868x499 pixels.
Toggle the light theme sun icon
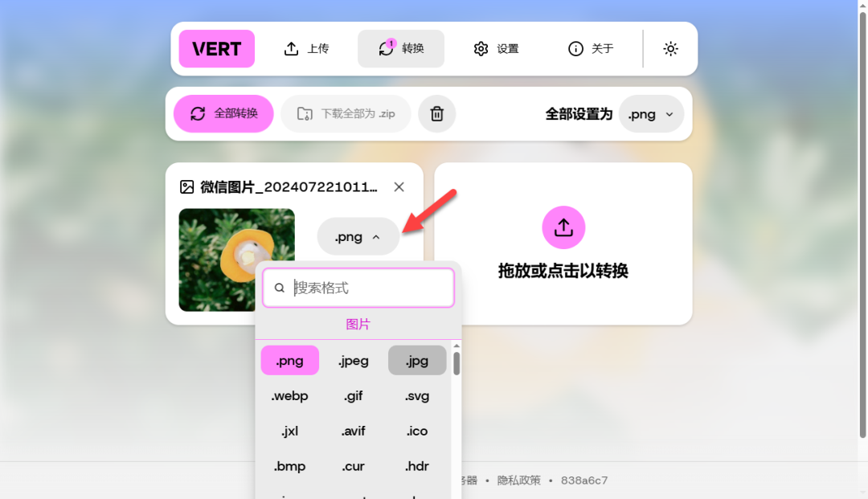coord(670,48)
